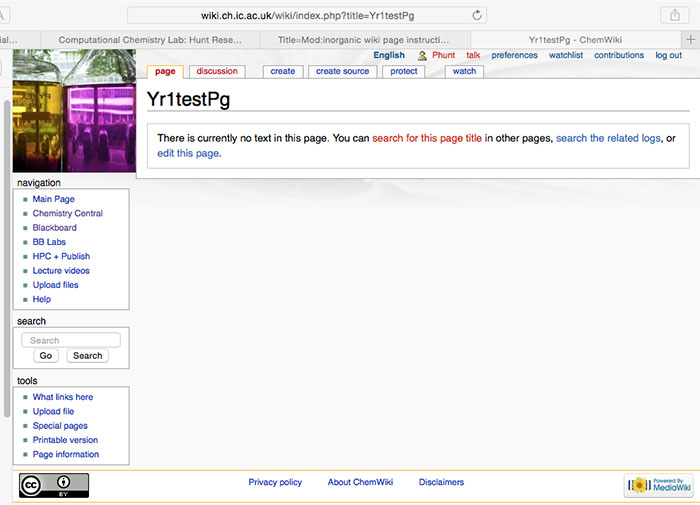Open the 'edit this page' link
The image size is (700, 505).
(x=188, y=153)
